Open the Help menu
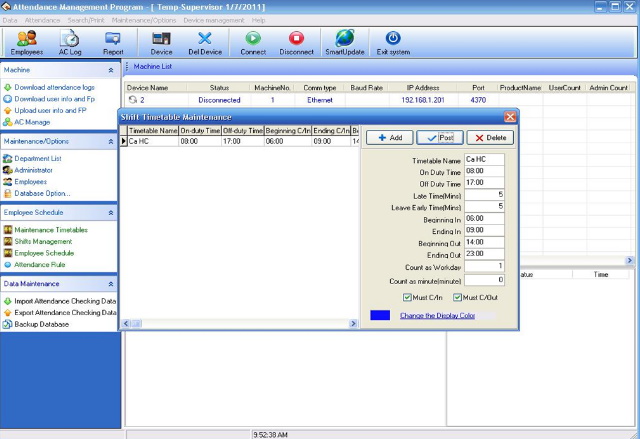 (x=258, y=20)
